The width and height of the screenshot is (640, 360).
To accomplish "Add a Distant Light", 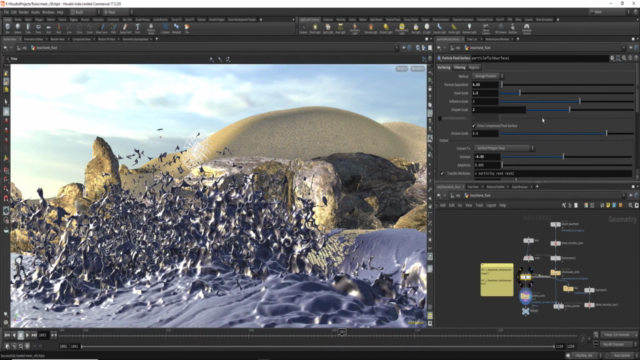I will click(386, 28).
